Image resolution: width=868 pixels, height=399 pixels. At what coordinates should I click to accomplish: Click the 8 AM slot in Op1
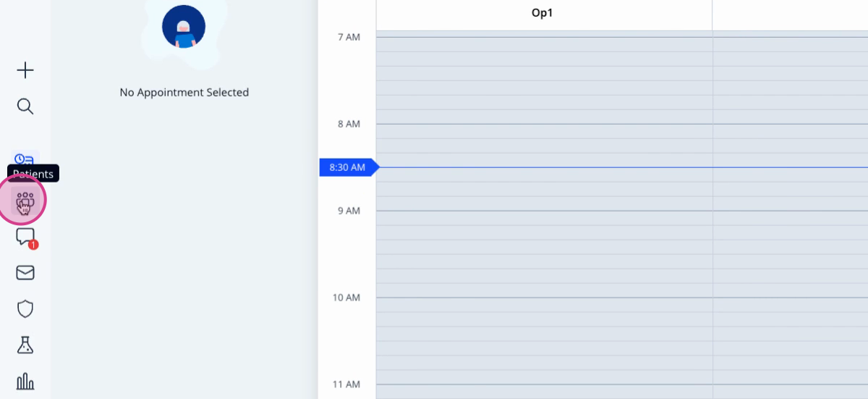pos(544,131)
